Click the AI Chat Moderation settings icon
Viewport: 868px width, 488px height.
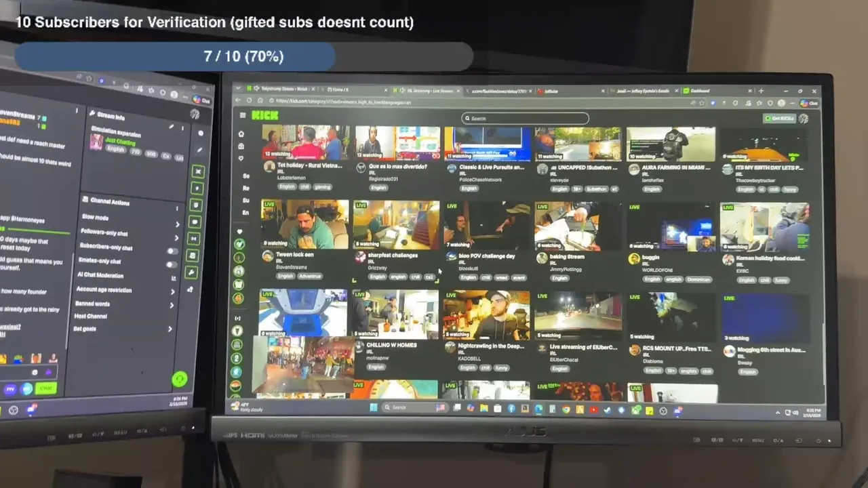tap(174, 278)
